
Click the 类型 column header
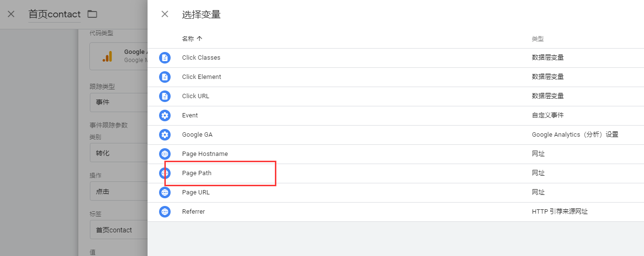[x=537, y=39]
